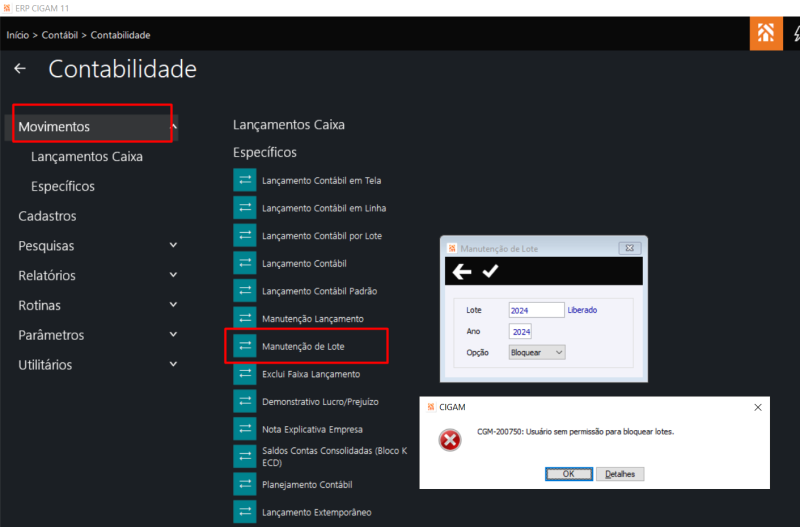The image size is (800, 527).
Task: Select Cadastros in the sidebar
Action: pos(47,216)
